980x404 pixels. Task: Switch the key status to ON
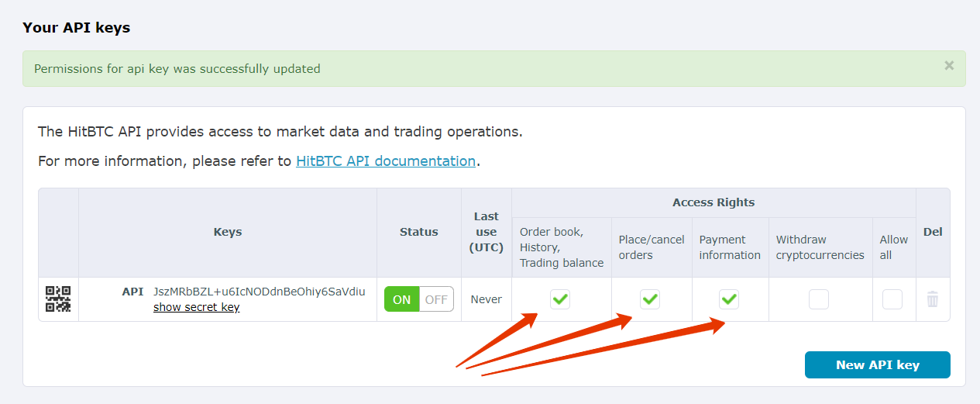tap(402, 299)
